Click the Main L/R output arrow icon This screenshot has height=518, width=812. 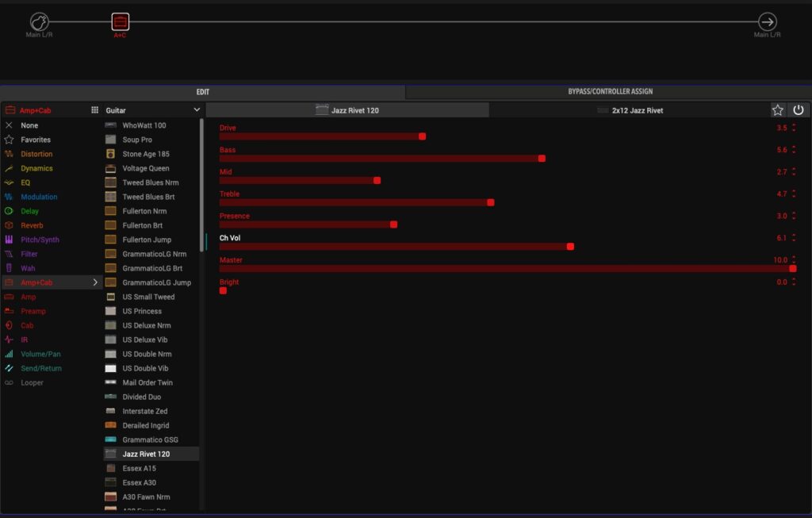point(767,21)
